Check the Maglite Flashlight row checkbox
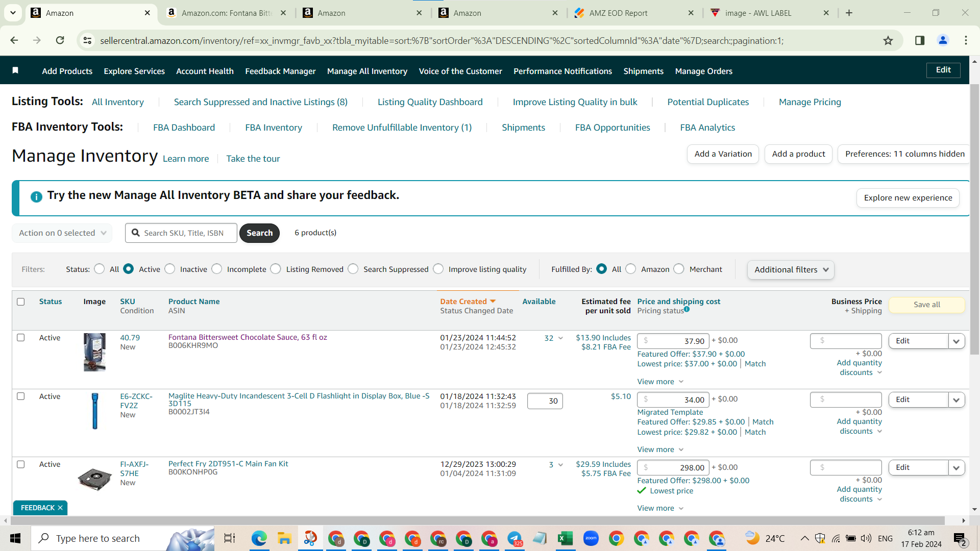This screenshot has width=980, height=551. 21,396
